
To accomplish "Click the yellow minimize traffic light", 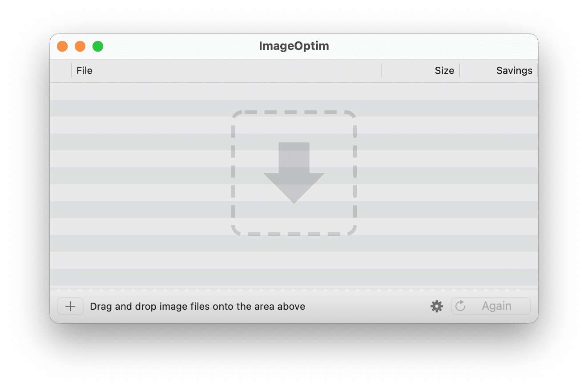I will [x=80, y=46].
